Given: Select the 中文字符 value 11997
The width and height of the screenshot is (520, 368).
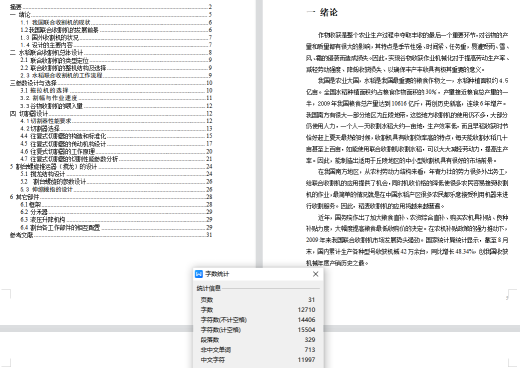Looking at the screenshot, I should tap(306, 360).
